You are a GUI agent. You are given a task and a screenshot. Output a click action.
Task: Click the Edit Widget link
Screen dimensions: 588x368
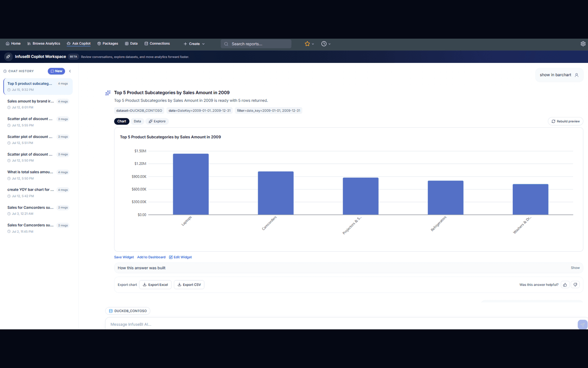click(x=180, y=257)
